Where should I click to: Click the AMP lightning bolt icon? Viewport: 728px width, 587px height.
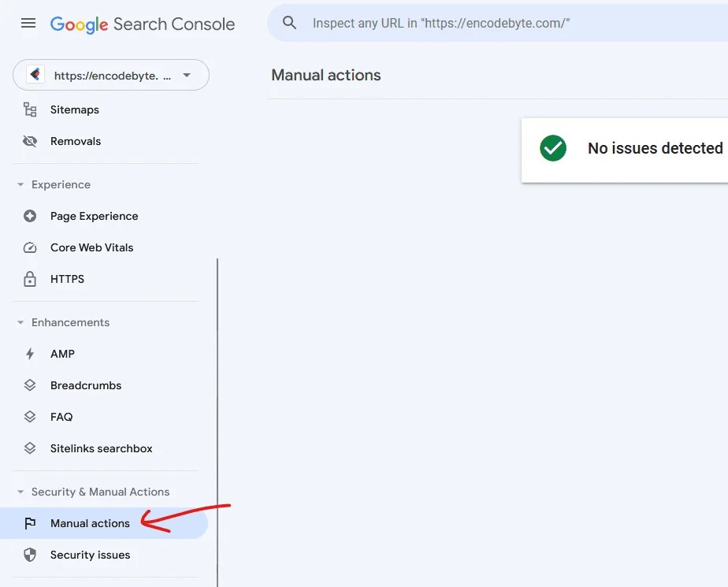(x=30, y=354)
